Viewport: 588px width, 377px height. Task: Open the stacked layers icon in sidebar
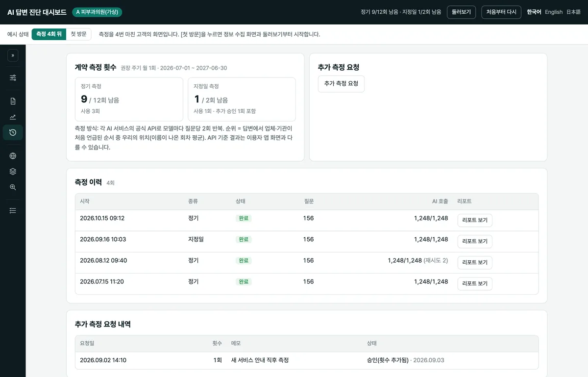13,172
